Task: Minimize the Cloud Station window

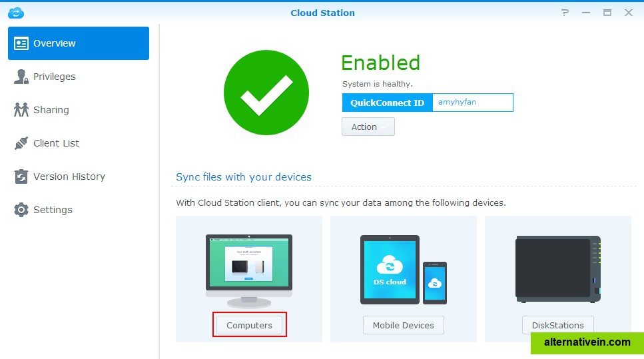Action: (586, 13)
